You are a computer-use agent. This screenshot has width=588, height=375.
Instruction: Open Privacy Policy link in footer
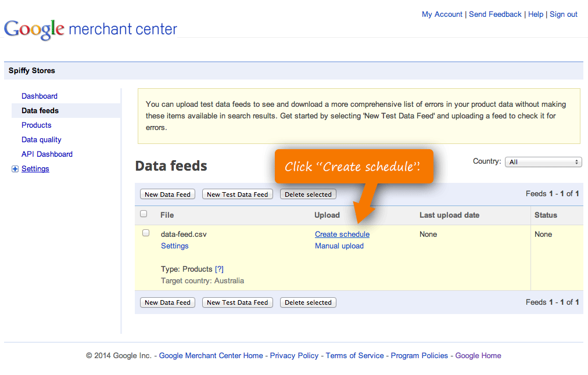(x=294, y=355)
